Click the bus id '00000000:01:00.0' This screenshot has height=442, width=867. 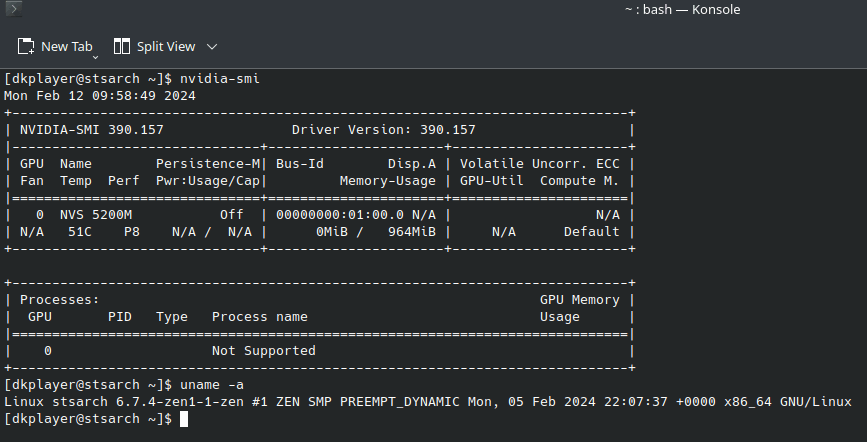tap(340, 215)
